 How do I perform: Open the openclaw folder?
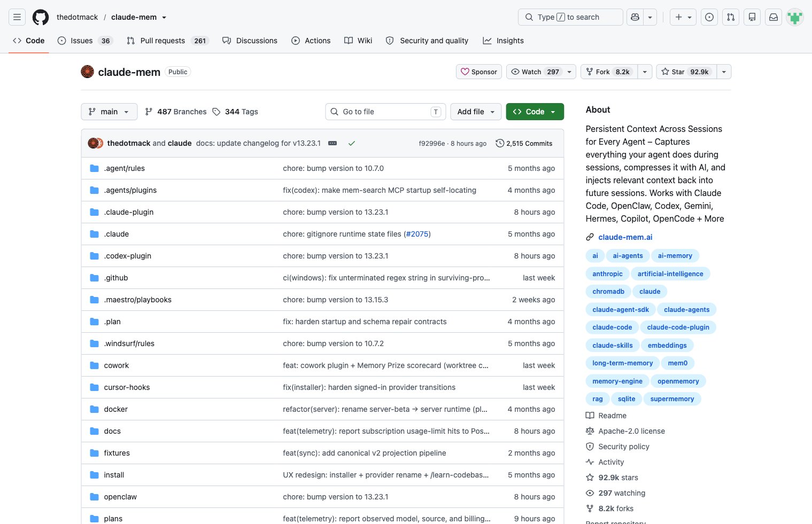click(120, 497)
